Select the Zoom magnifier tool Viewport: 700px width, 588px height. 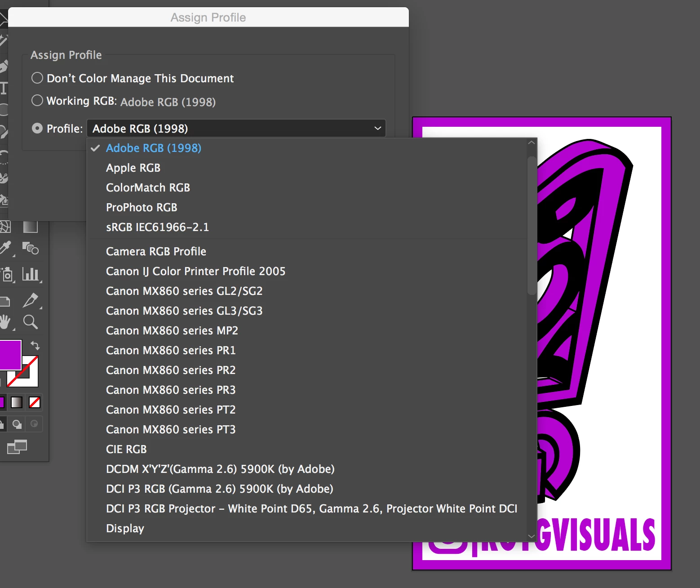[x=31, y=322]
